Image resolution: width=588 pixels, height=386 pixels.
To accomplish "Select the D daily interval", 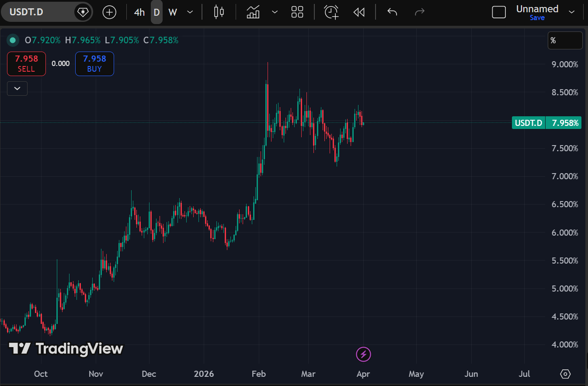I will coord(157,12).
